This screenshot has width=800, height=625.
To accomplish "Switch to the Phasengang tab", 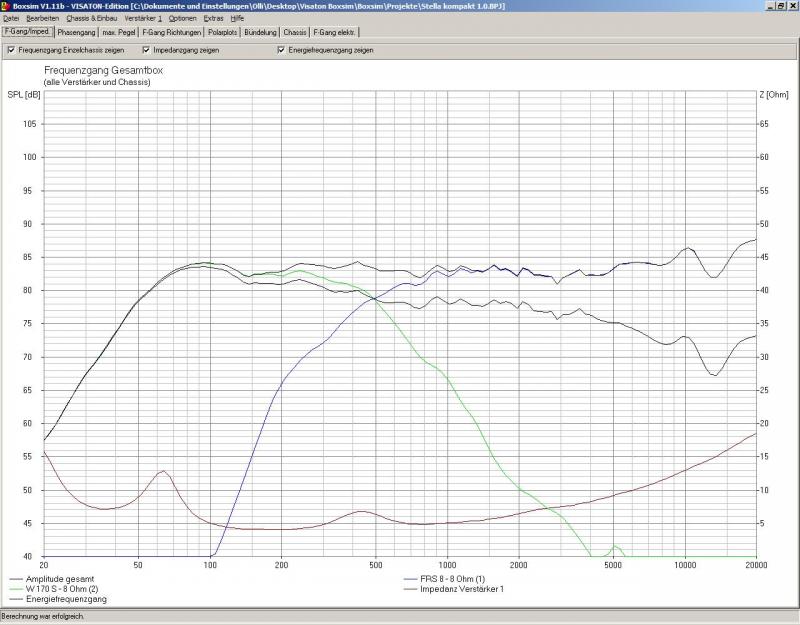I will [x=77, y=32].
